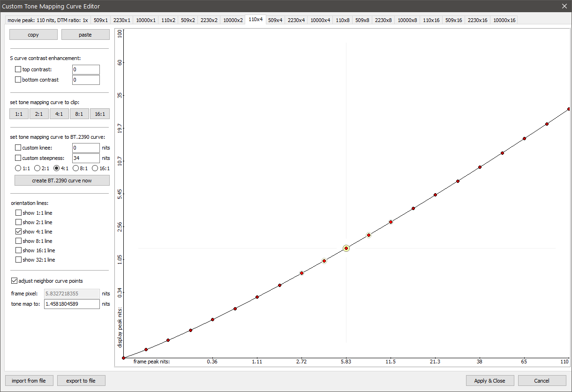
Task: Select the curve point above 0.36 frame nits
Action: point(212,319)
